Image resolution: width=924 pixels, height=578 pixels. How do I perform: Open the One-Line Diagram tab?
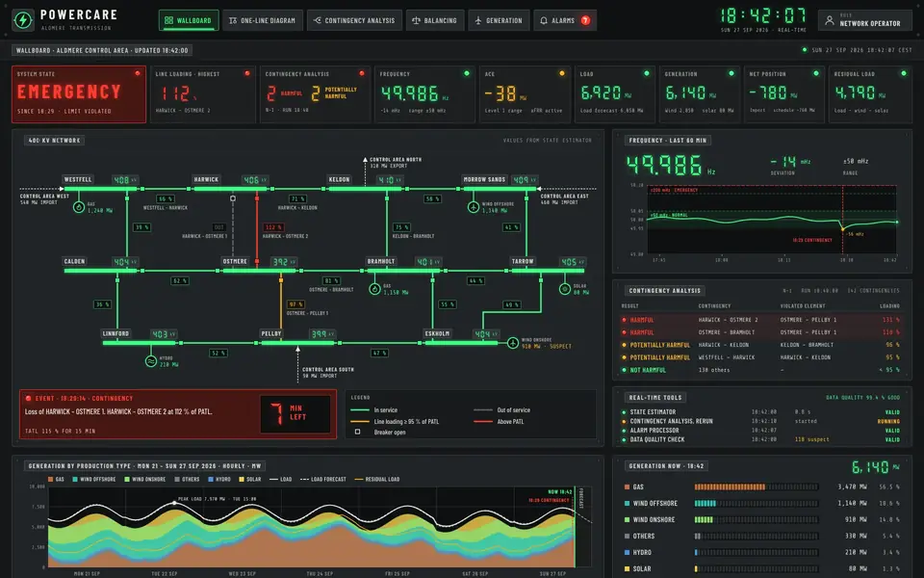click(262, 20)
